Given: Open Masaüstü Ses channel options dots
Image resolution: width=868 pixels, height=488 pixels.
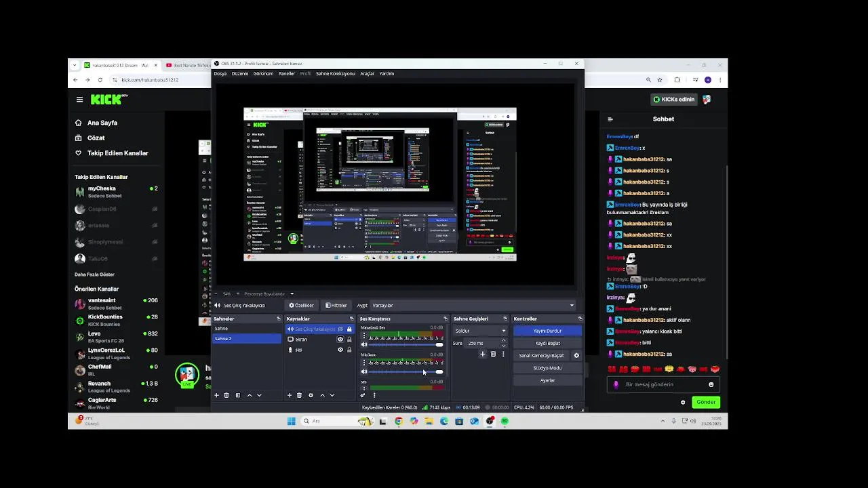Looking at the screenshot, I should tap(363, 336).
